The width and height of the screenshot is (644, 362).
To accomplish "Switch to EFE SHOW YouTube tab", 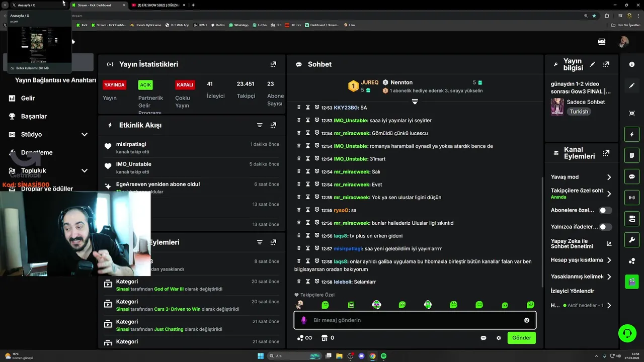I will tap(158, 5).
